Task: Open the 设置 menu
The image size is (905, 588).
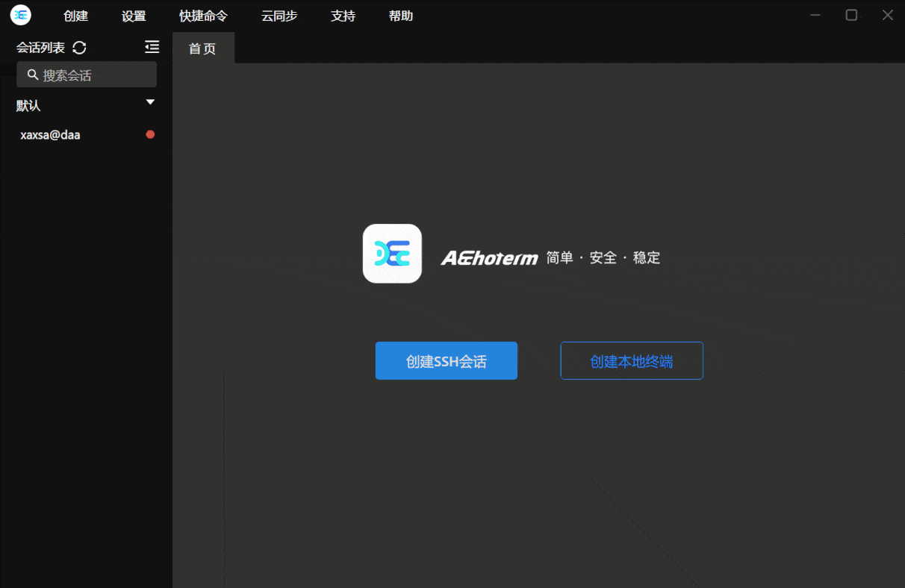Action: tap(134, 16)
